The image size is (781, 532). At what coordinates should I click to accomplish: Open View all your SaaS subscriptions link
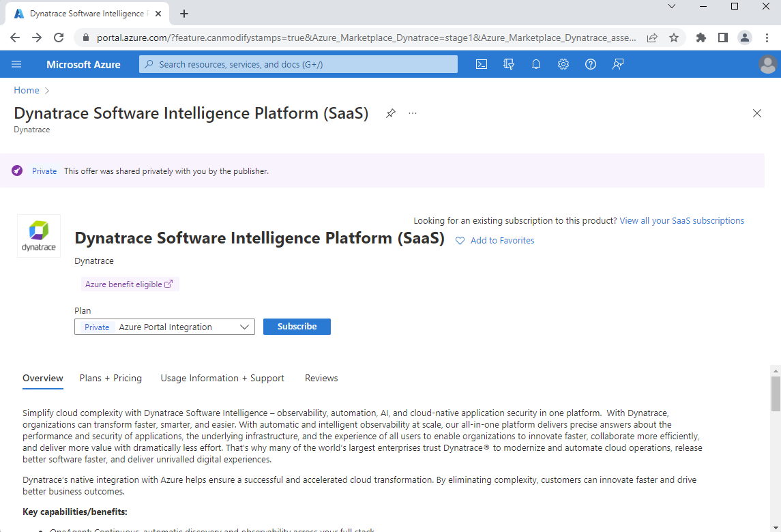point(682,221)
